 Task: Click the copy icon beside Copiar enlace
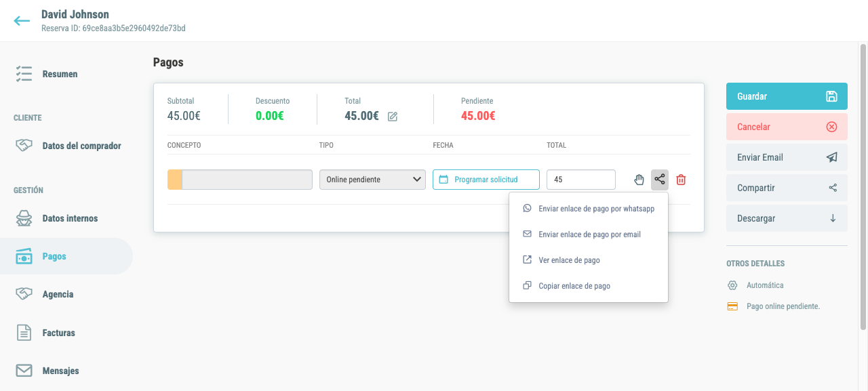click(x=527, y=286)
